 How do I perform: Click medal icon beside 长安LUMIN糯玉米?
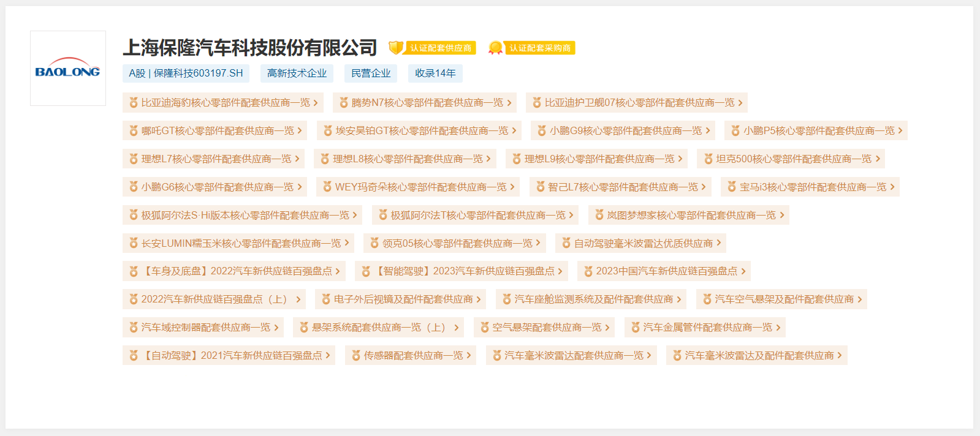(134, 243)
